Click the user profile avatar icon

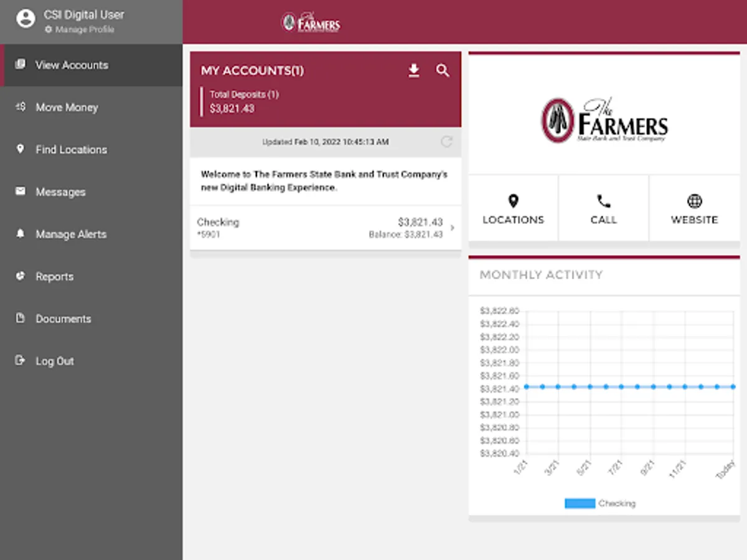tap(26, 19)
